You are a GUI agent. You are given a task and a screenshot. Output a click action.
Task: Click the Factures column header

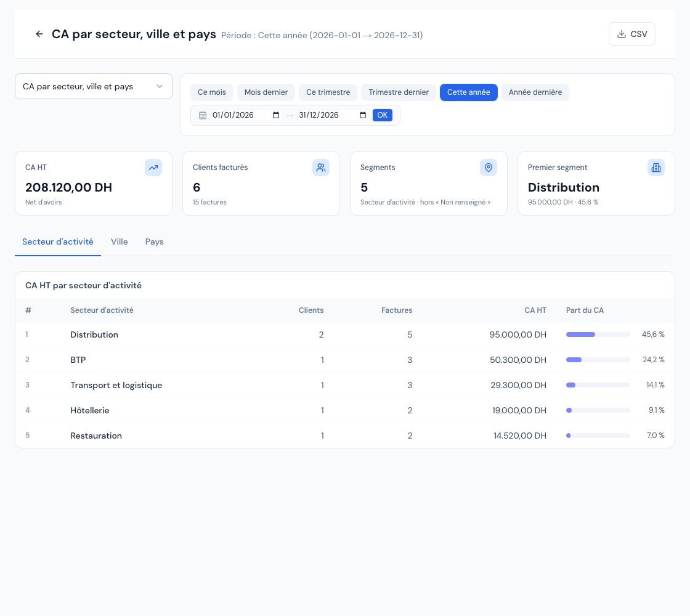pyautogui.click(x=397, y=310)
